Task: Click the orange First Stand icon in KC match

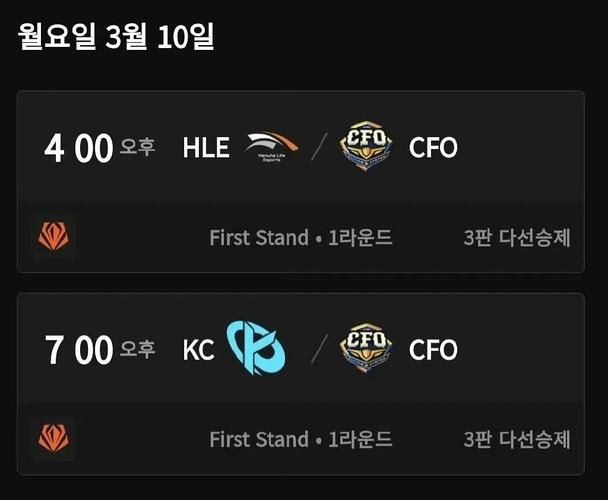Action: click(53, 439)
